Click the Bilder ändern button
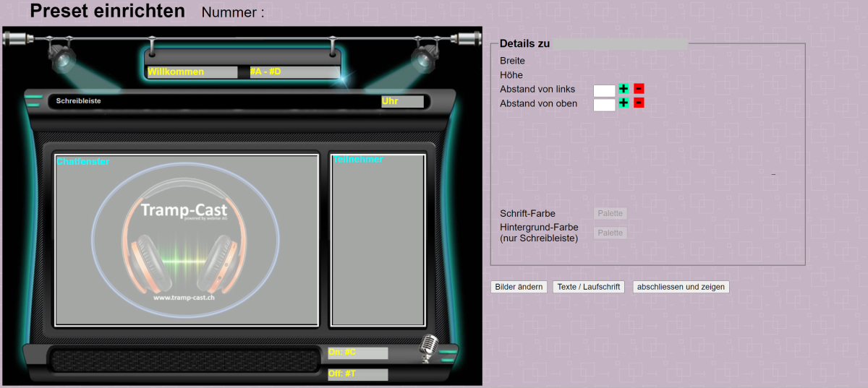 pyautogui.click(x=519, y=287)
